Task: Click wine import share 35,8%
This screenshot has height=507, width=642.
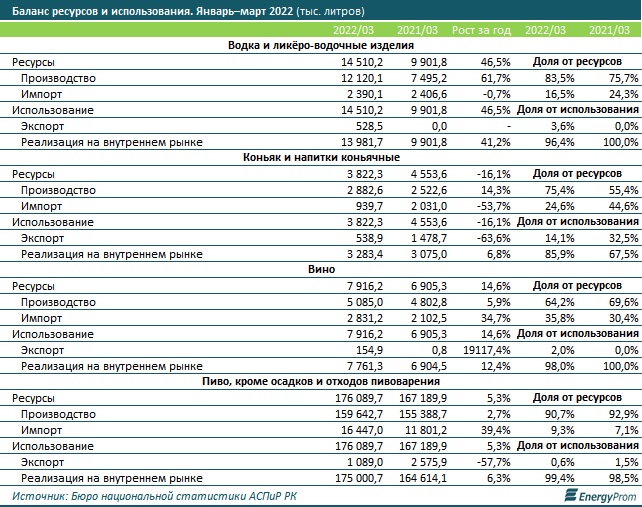Action: pyautogui.click(x=559, y=318)
